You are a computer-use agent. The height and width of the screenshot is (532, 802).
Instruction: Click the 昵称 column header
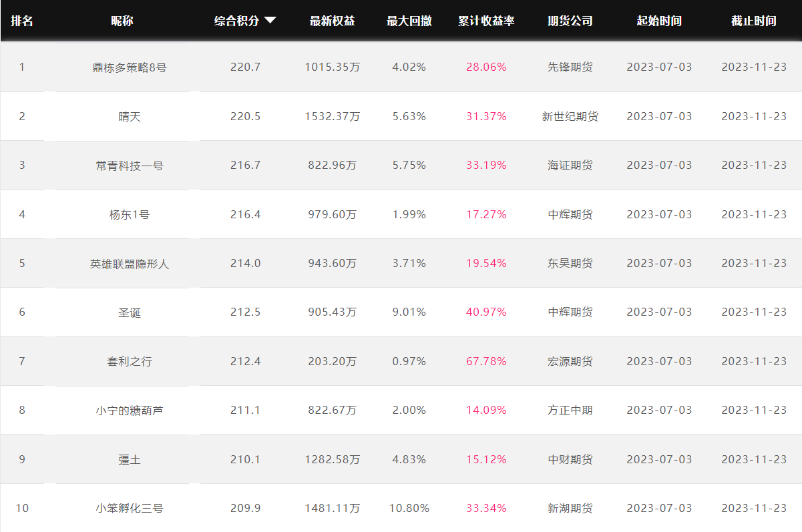(x=122, y=21)
